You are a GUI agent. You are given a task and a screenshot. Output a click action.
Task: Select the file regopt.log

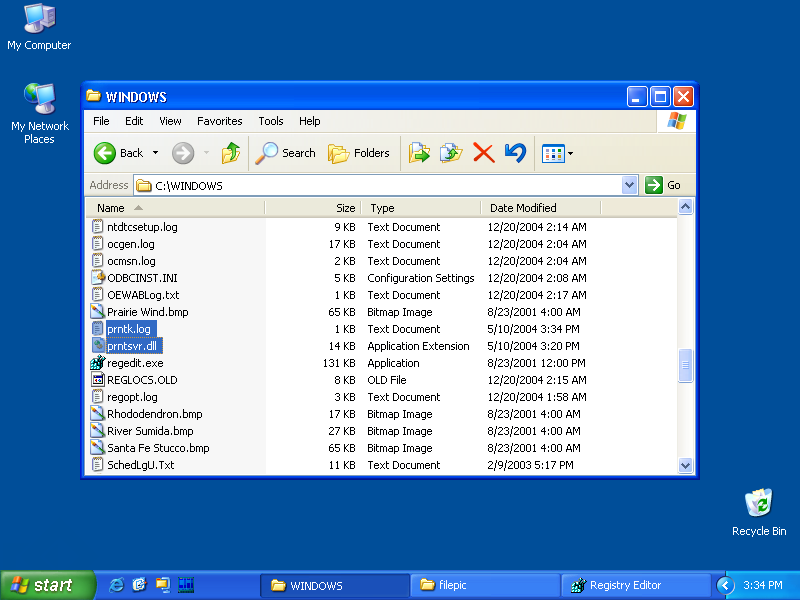coord(132,397)
